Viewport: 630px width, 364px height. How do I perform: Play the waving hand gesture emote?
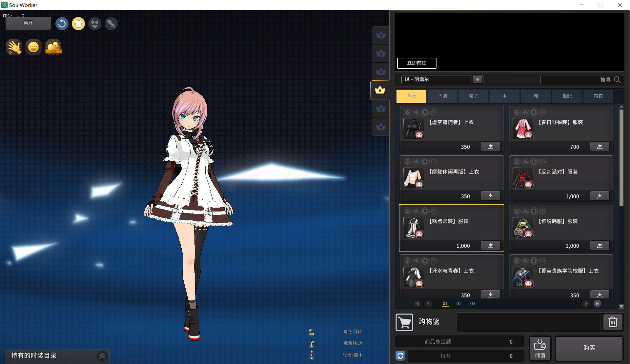[14, 48]
